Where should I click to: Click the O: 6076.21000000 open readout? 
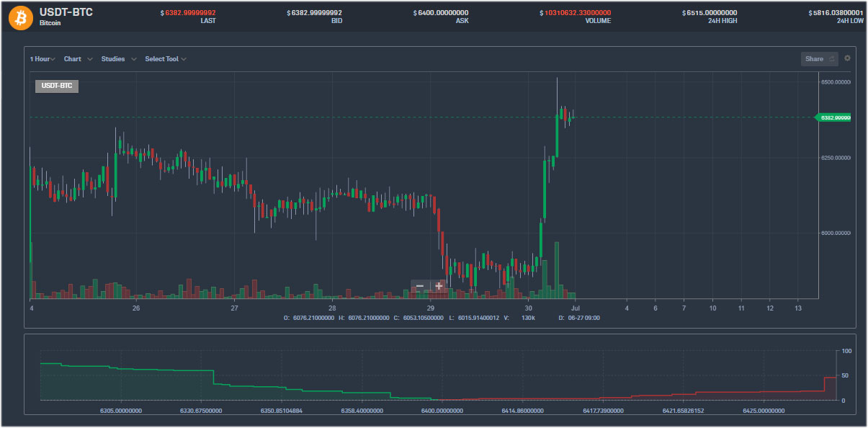point(309,318)
